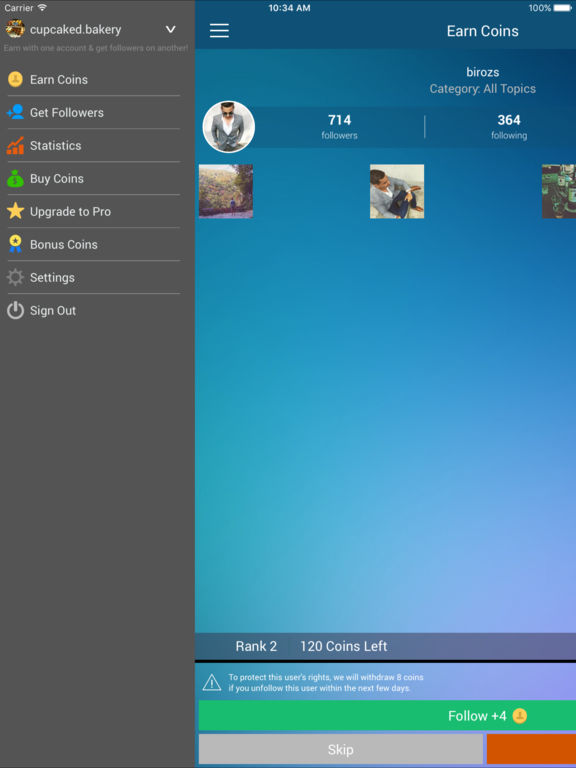Open Earn Coins menu item
The width and height of the screenshot is (576, 768).
pyautogui.click(x=93, y=79)
